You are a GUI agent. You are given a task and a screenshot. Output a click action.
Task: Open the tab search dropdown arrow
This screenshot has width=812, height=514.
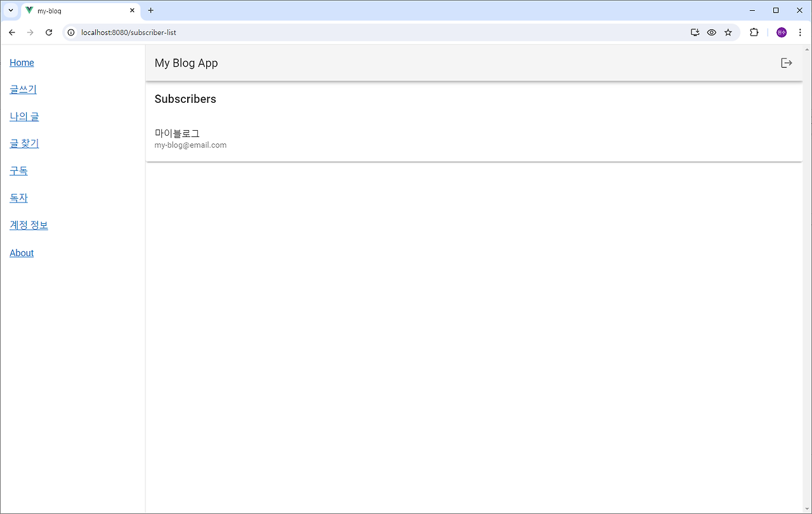tap(11, 10)
